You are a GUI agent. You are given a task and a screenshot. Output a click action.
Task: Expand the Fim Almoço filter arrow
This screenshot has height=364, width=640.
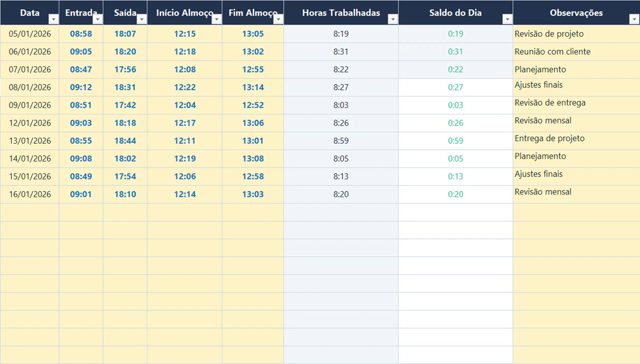pyautogui.click(x=279, y=20)
